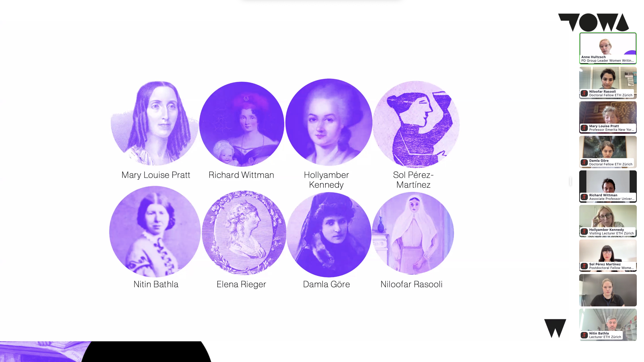Click the Mary Louise Pratt circular portrait
Viewport: 644px width, 362px height.
155,123
